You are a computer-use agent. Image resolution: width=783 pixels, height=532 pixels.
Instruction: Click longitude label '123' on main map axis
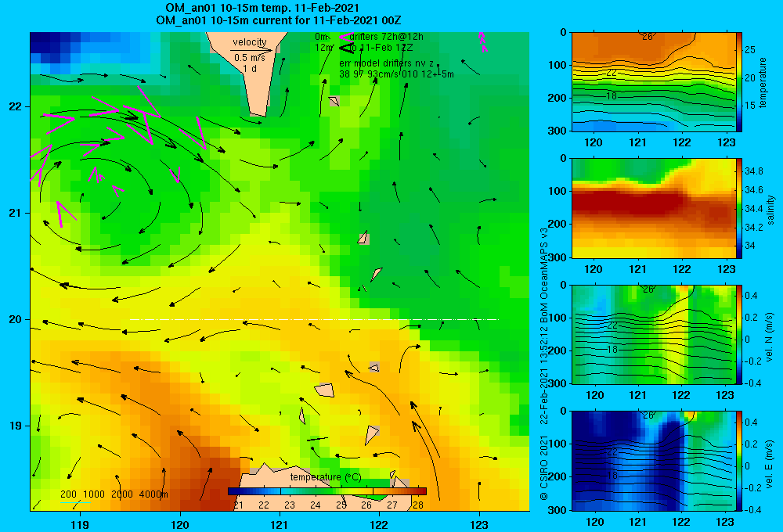(x=479, y=524)
